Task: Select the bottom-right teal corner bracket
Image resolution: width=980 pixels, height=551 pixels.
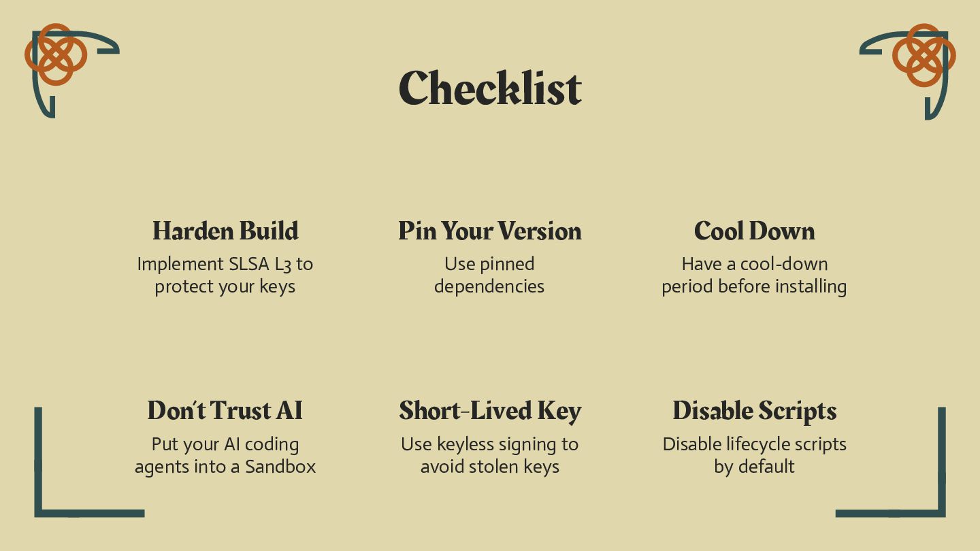Action: 890,462
